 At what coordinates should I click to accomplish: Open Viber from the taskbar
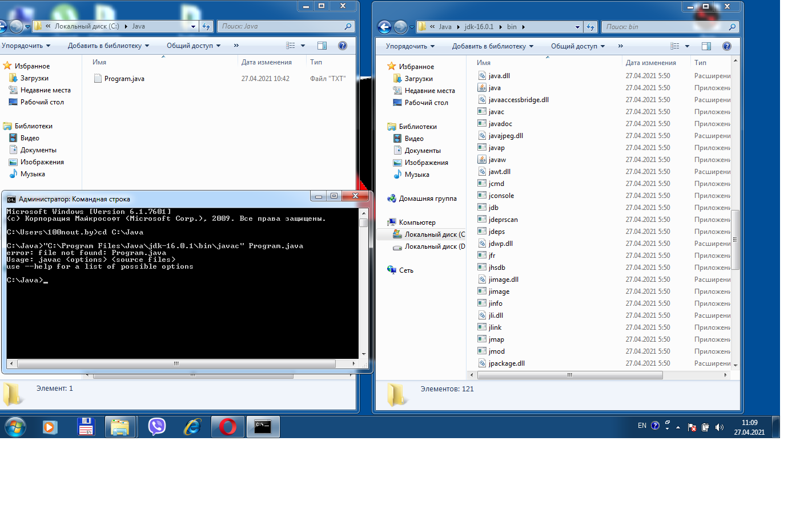pyautogui.click(x=156, y=427)
